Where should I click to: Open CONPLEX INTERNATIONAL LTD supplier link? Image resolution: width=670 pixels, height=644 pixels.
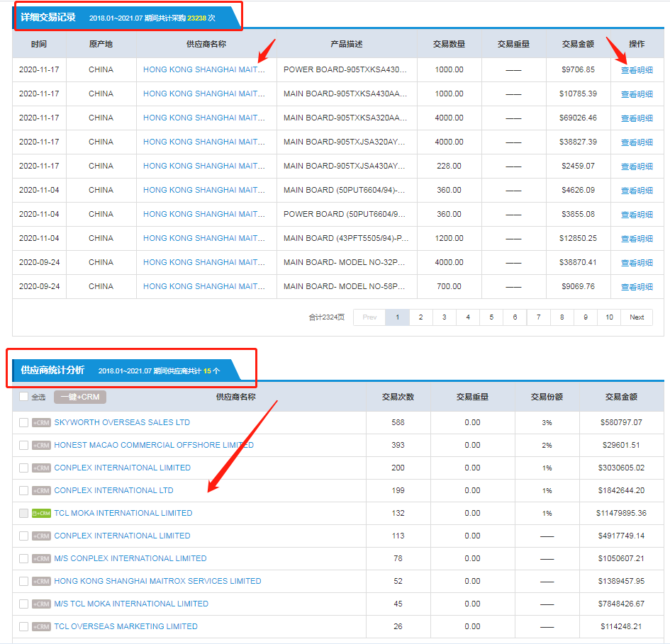[113, 490]
